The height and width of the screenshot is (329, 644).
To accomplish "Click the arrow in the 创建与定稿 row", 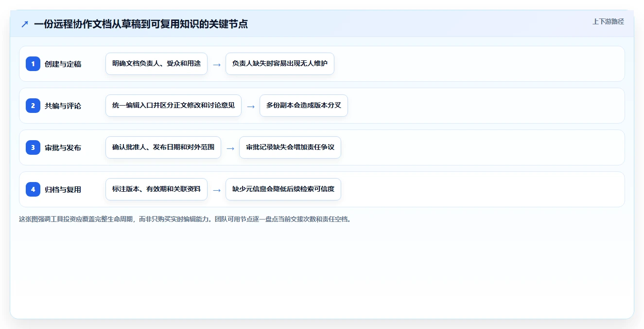I will click(x=217, y=64).
